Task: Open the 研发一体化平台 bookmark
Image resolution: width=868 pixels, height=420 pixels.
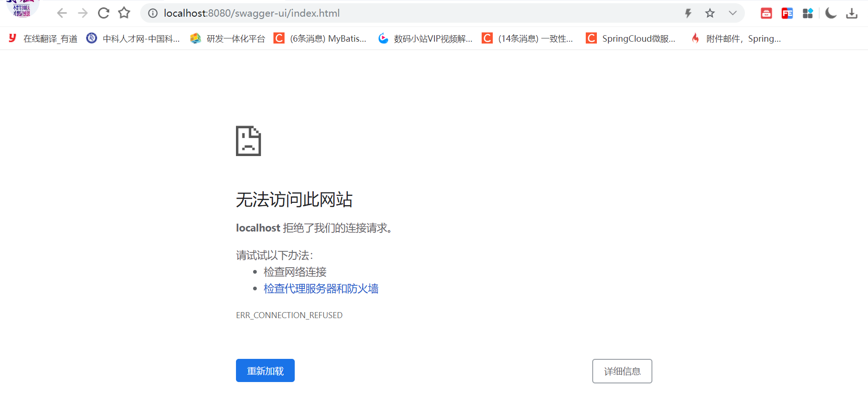Action: [x=228, y=38]
